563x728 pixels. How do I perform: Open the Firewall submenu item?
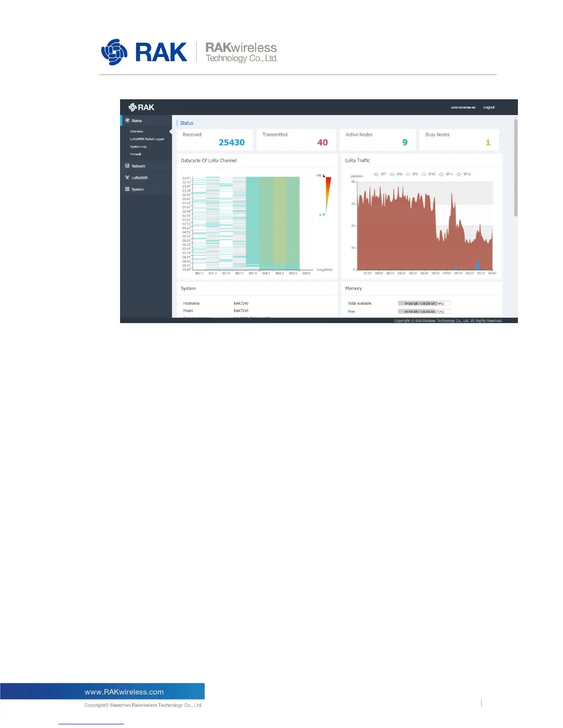click(x=135, y=154)
